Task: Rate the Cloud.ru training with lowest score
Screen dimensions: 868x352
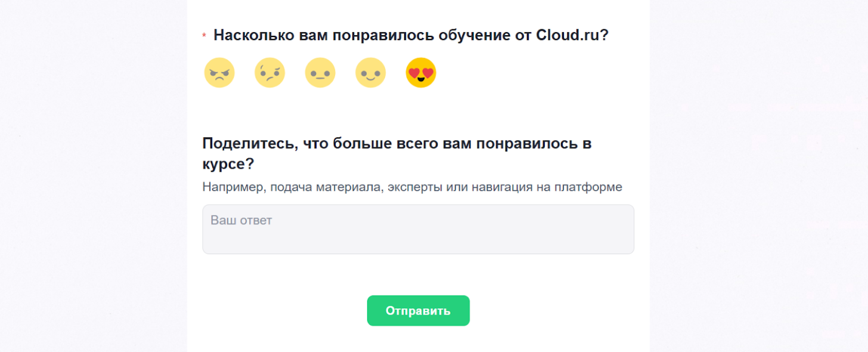Action: tap(219, 73)
